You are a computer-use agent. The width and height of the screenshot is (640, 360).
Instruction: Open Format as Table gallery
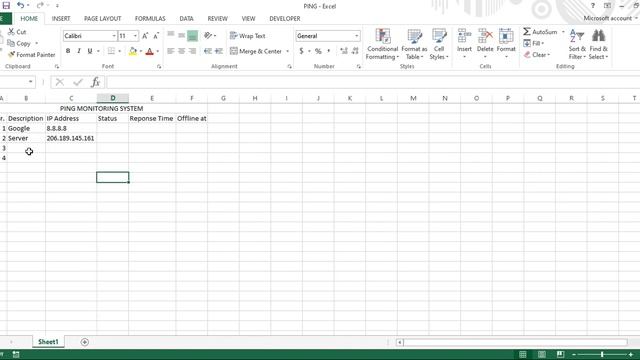[414, 44]
